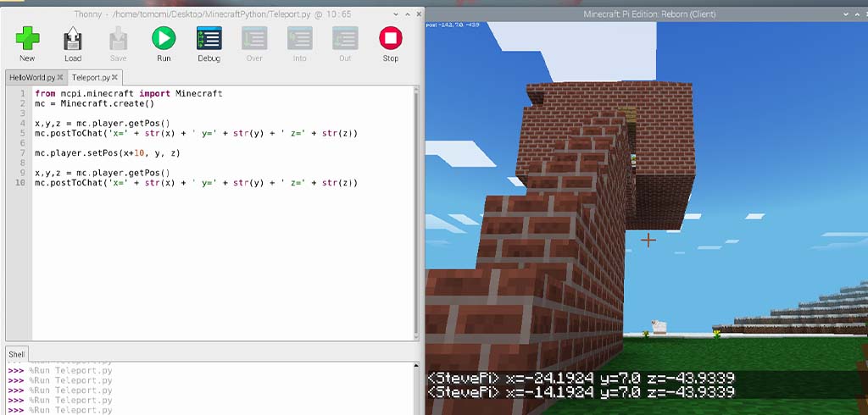
Task: Maximize the Thonny window
Action: [408, 14]
